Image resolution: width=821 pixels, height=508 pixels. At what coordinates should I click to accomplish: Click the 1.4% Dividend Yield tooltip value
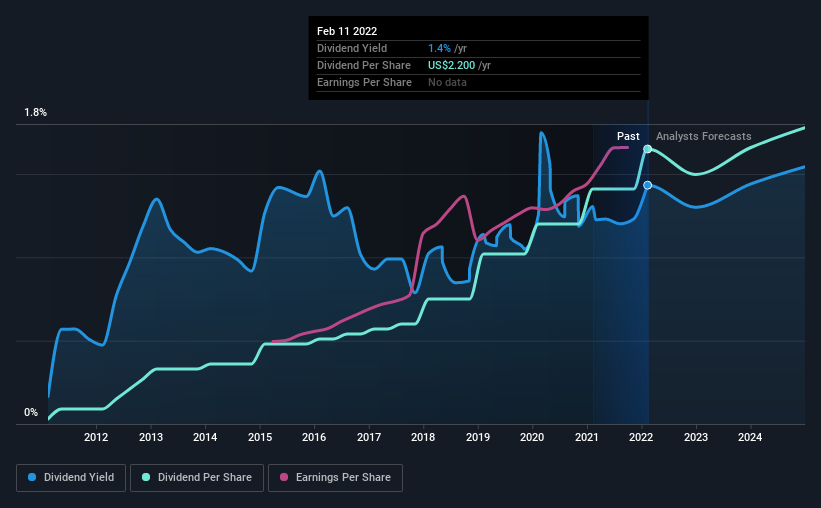(439, 48)
